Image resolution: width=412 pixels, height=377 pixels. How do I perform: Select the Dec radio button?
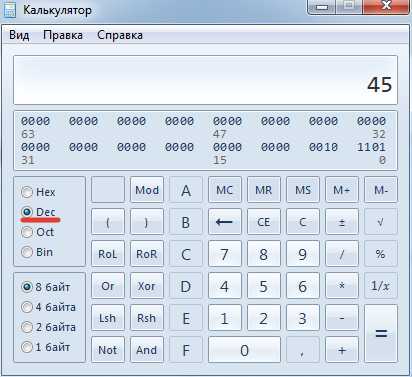[x=38, y=212]
